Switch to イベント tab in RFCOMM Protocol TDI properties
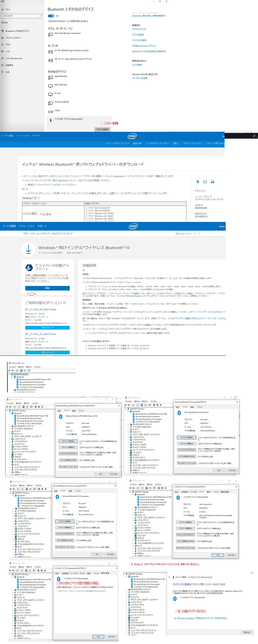258x644 pixels. coord(81,411)
